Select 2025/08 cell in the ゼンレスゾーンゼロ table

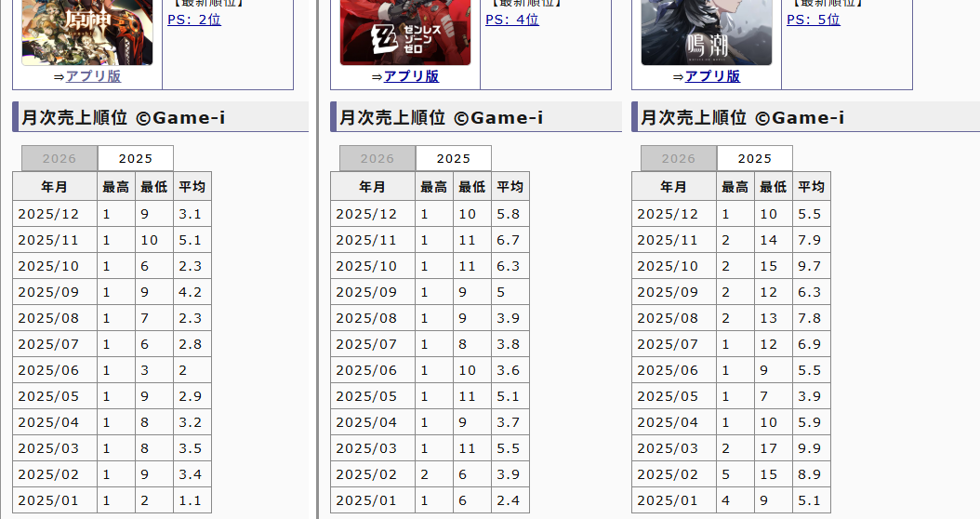coord(373,318)
